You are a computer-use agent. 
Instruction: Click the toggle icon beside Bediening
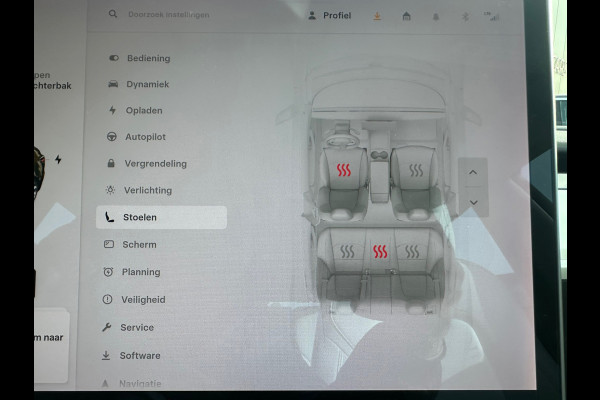tap(114, 58)
